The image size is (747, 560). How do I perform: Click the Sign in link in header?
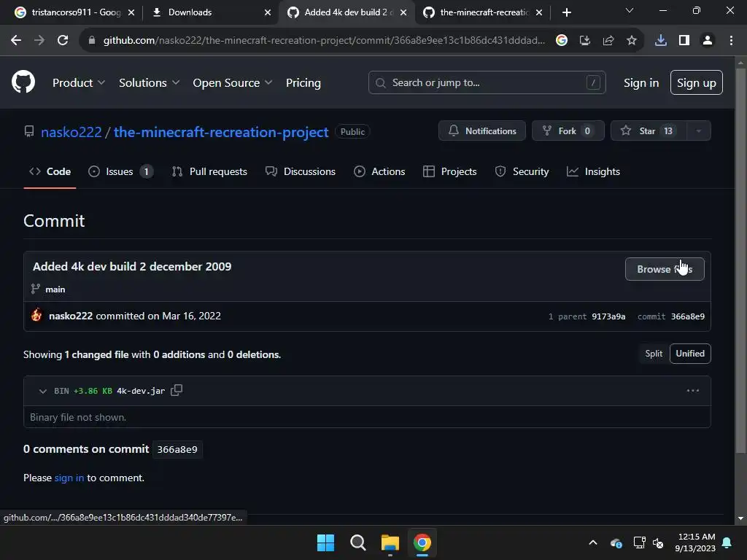[640, 82]
